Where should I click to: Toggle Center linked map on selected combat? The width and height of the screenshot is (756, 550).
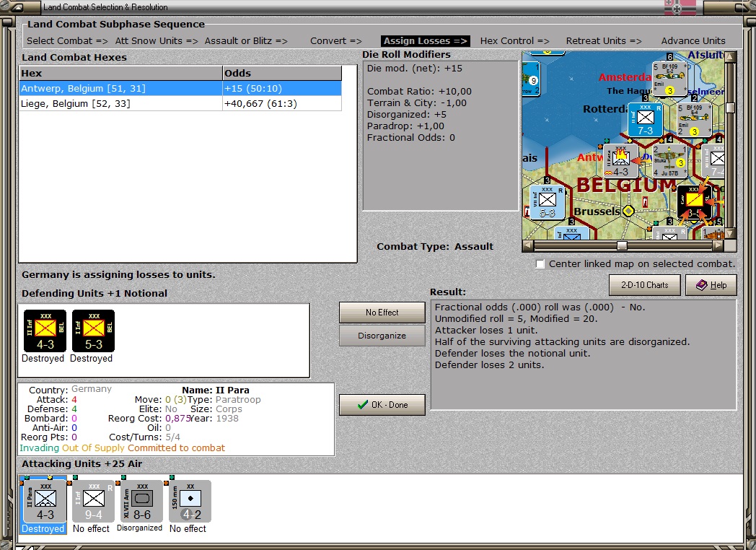click(x=540, y=264)
